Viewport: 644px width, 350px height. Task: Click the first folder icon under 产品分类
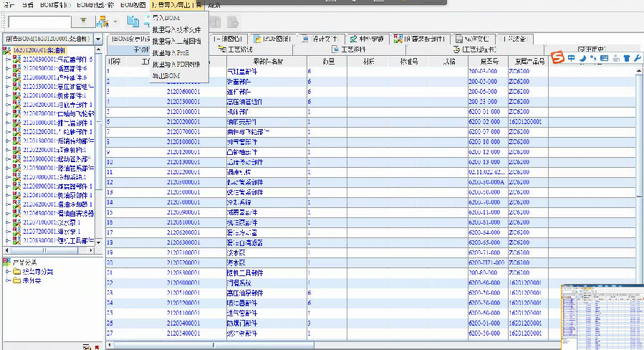click(17, 271)
